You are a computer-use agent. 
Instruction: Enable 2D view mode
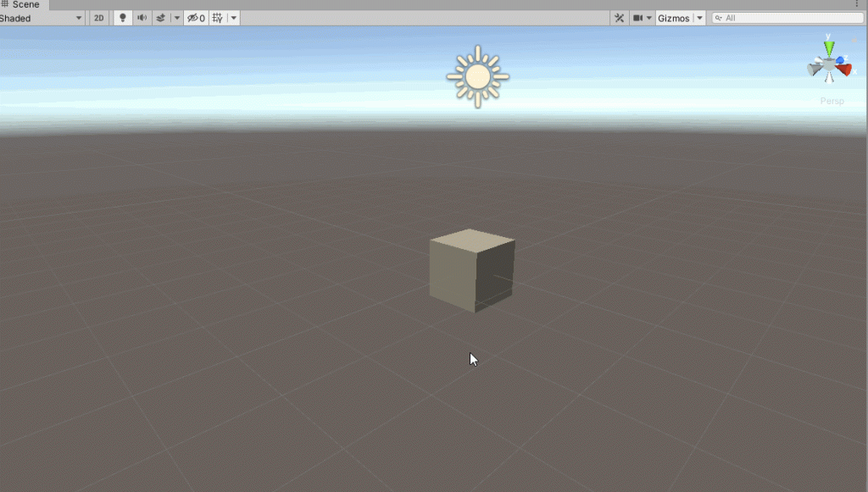(x=98, y=17)
